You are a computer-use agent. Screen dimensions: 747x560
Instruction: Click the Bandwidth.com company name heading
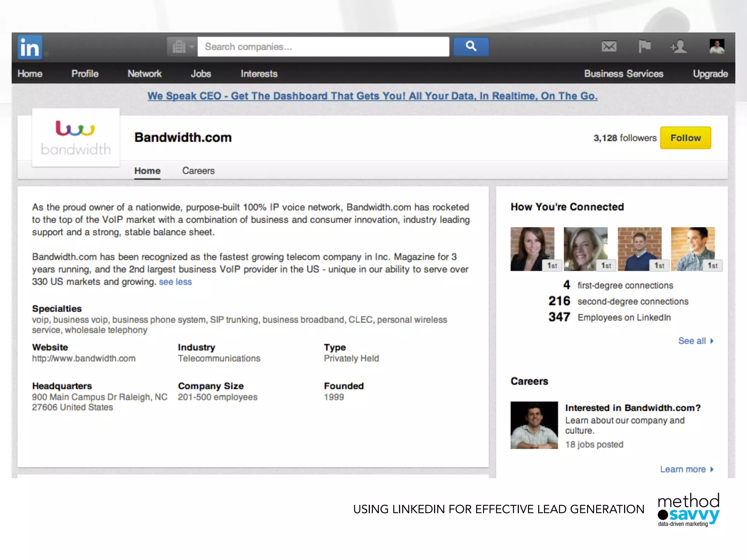pyautogui.click(x=183, y=137)
